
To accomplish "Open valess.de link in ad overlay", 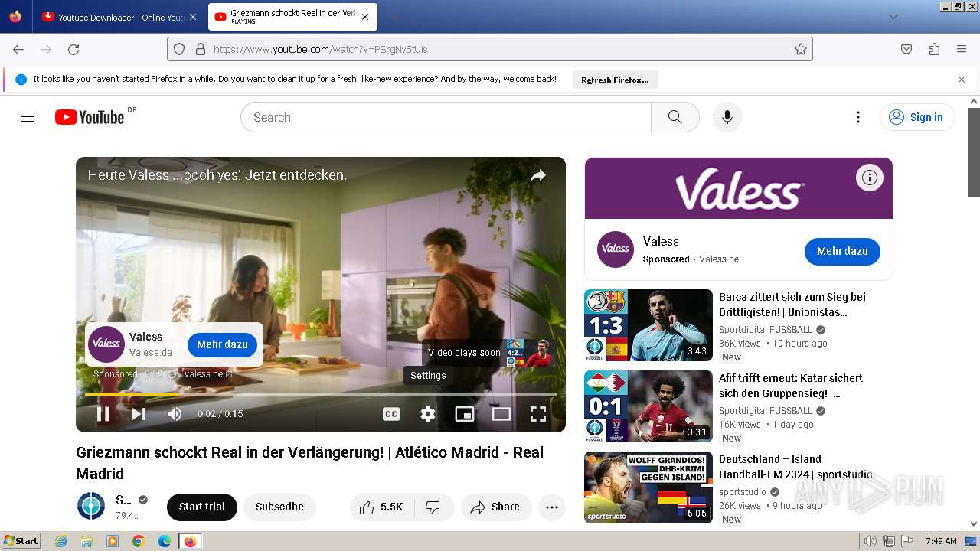I will click(x=208, y=374).
